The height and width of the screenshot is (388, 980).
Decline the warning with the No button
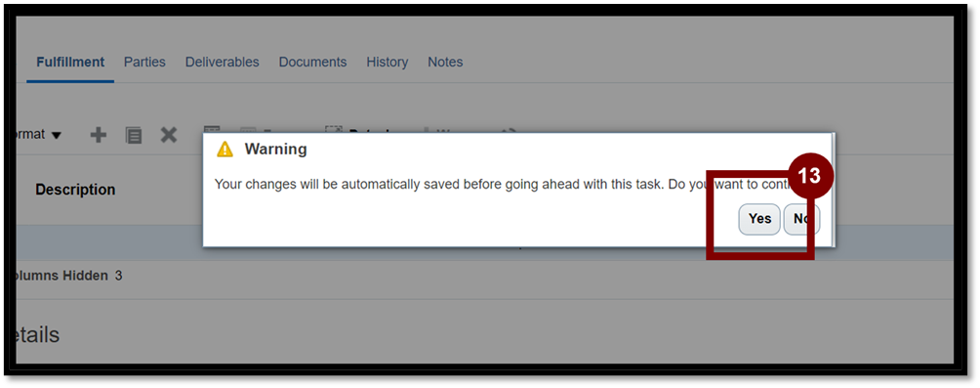tap(802, 219)
